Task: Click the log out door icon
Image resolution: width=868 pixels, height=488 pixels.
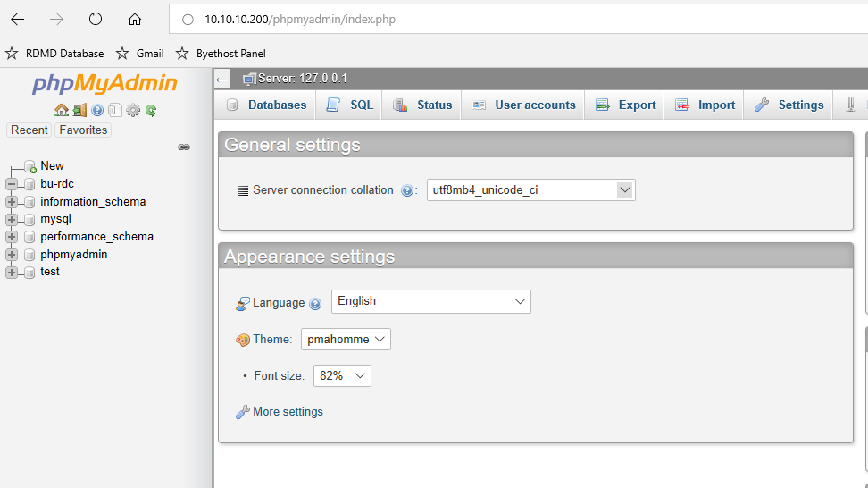Action: pyautogui.click(x=79, y=110)
